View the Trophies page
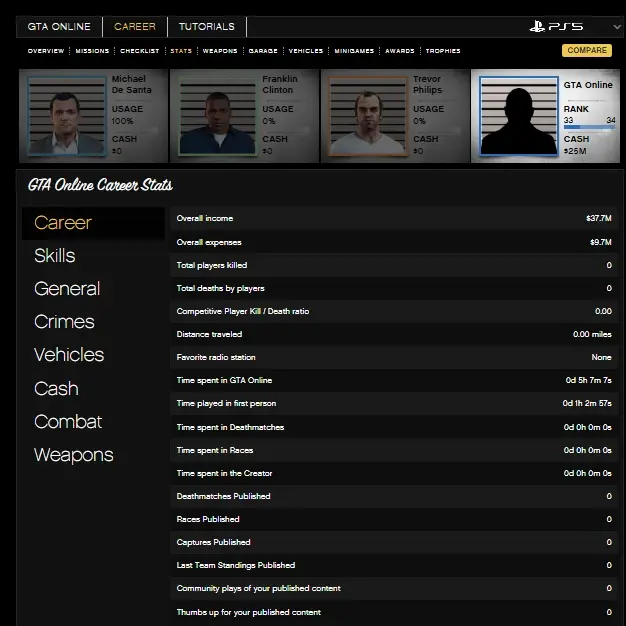The width and height of the screenshot is (626, 626). (x=443, y=51)
